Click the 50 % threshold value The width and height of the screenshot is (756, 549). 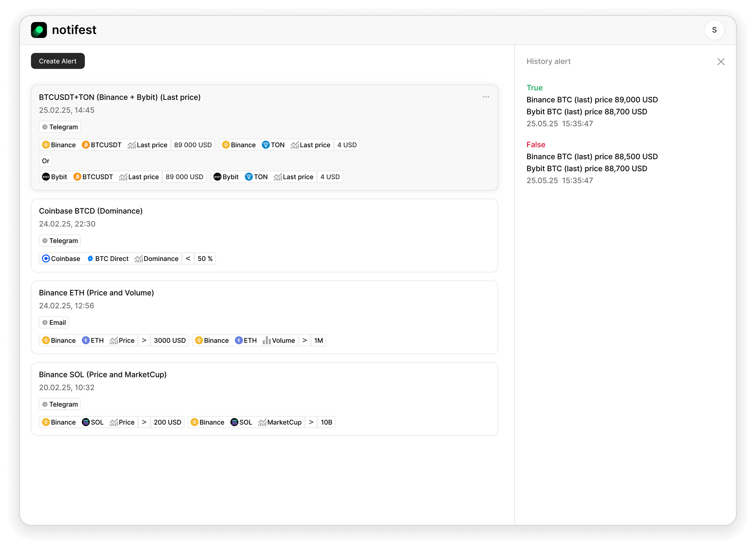pyautogui.click(x=205, y=258)
